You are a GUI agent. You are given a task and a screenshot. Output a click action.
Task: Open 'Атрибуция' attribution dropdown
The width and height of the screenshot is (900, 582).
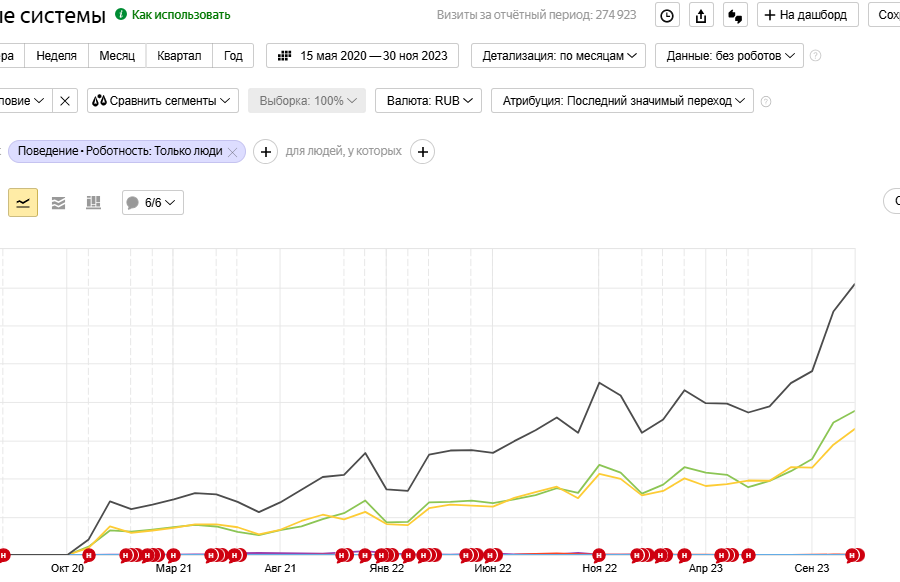pos(622,101)
